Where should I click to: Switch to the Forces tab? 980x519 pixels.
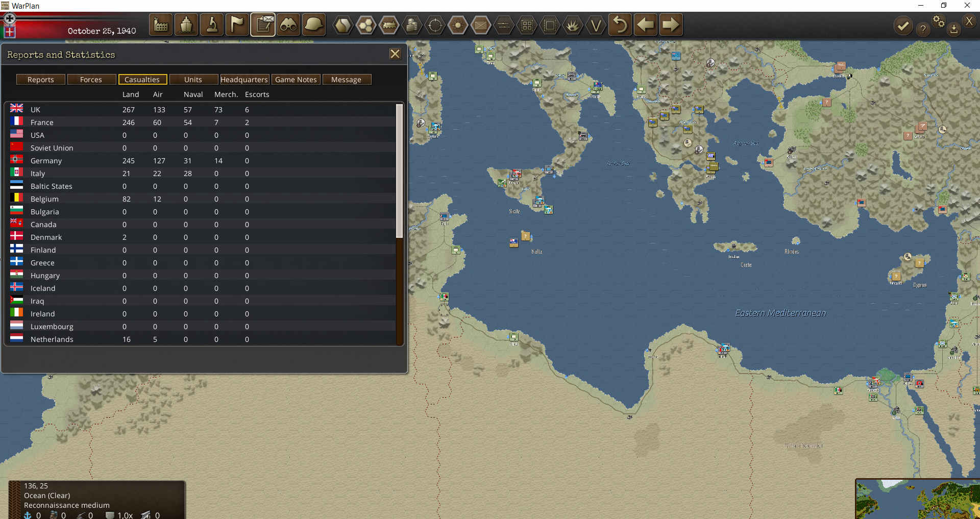91,80
